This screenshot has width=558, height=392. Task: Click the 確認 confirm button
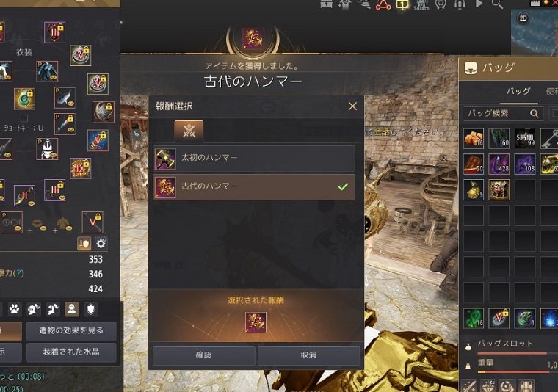tap(203, 355)
